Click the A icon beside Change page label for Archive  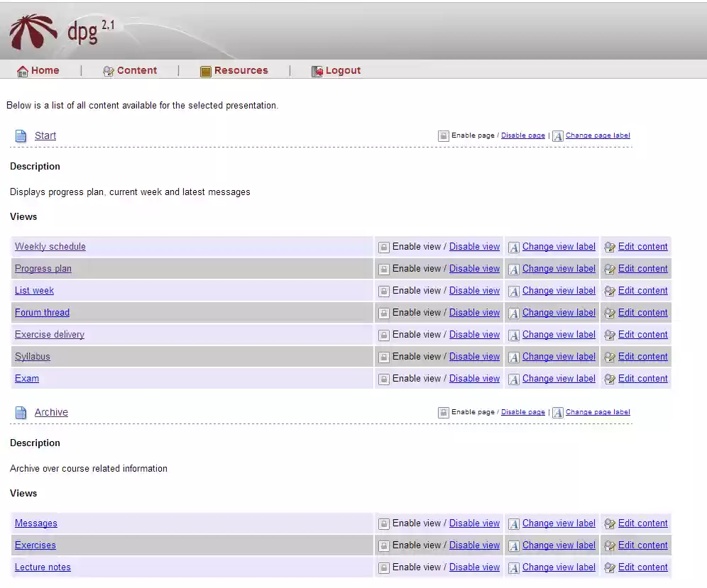click(x=558, y=411)
